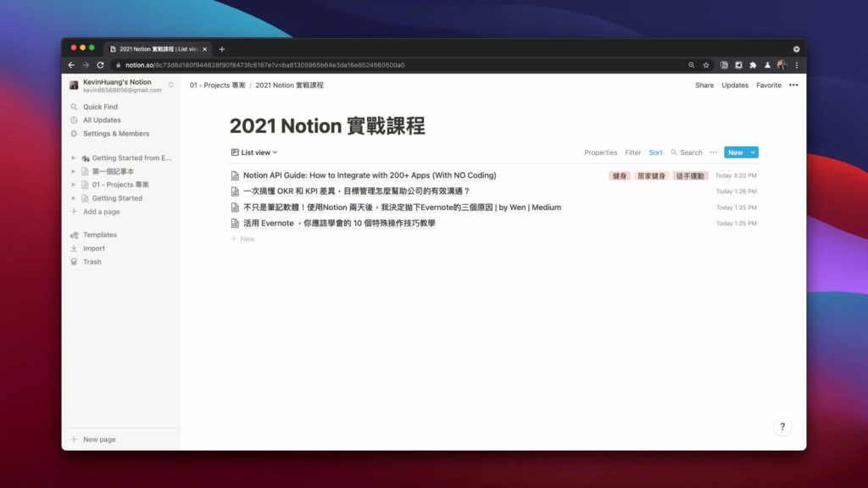Click page icon of Notion API Guide row

tap(235, 176)
